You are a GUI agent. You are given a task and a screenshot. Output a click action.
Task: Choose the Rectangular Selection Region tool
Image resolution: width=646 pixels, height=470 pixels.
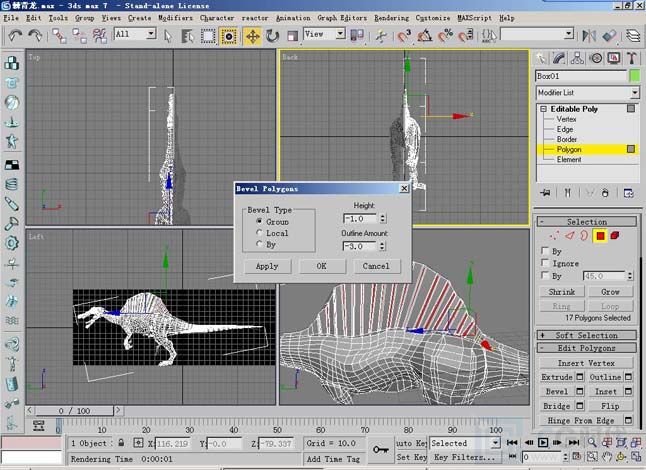tap(208, 36)
